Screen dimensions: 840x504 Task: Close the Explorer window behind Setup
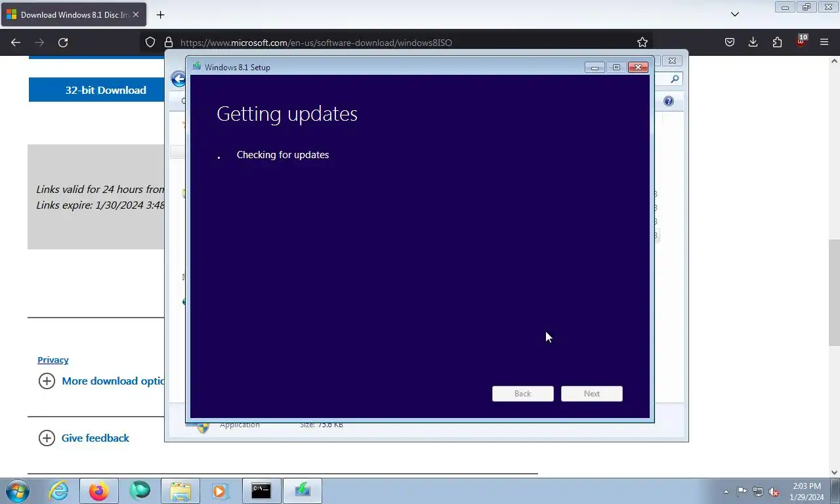click(x=672, y=60)
